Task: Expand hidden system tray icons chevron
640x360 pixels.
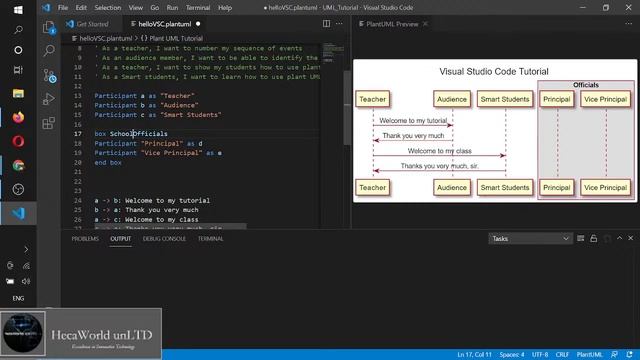Action: pos(26,249)
